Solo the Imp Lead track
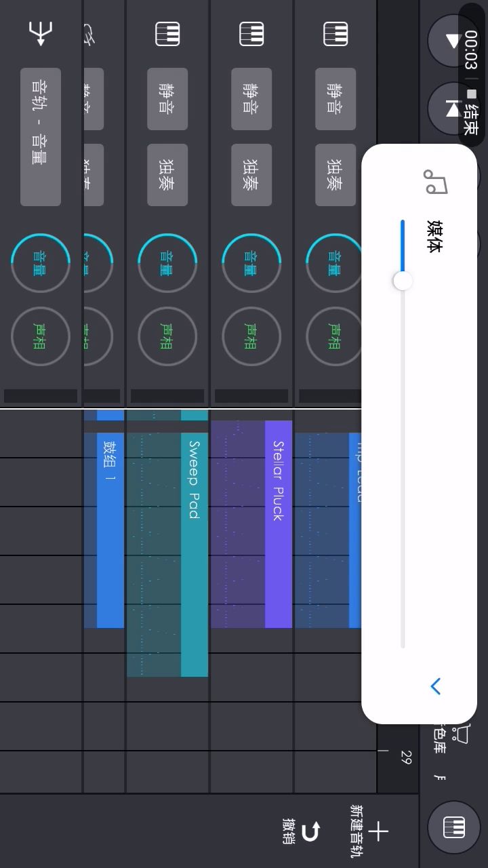488x868 pixels. (335, 175)
